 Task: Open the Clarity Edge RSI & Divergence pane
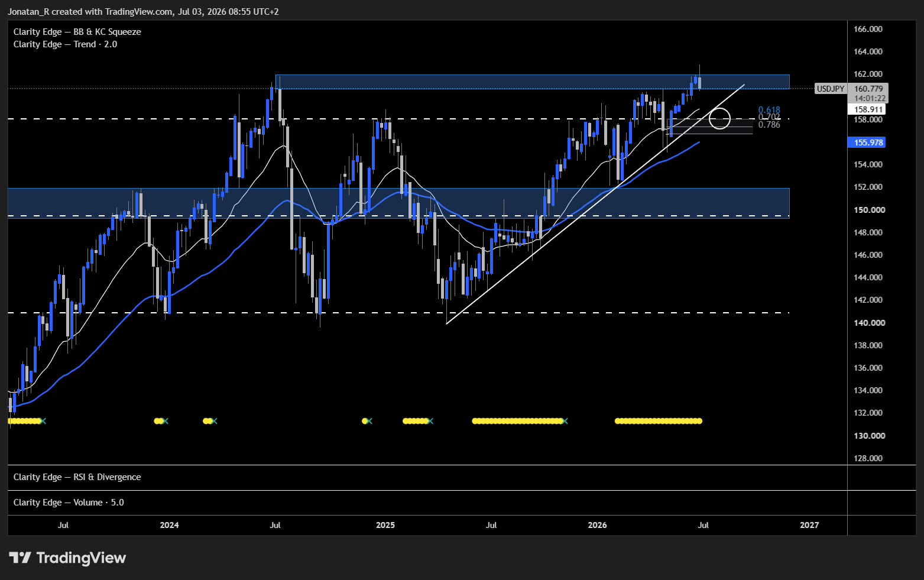77,477
